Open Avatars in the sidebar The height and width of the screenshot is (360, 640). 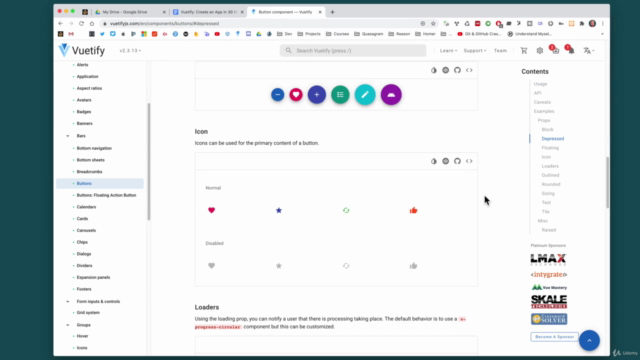pyautogui.click(x=84, y=100)
